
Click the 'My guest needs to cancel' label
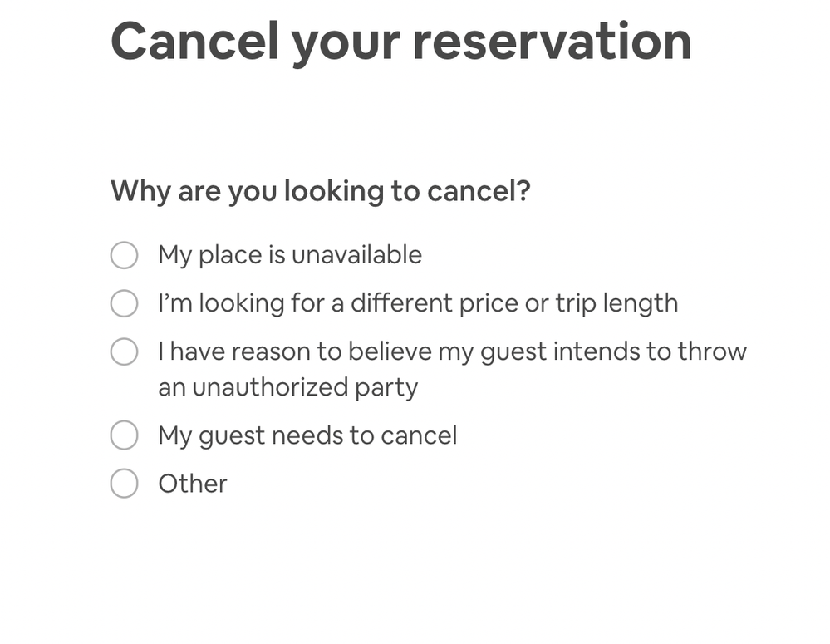307,435
